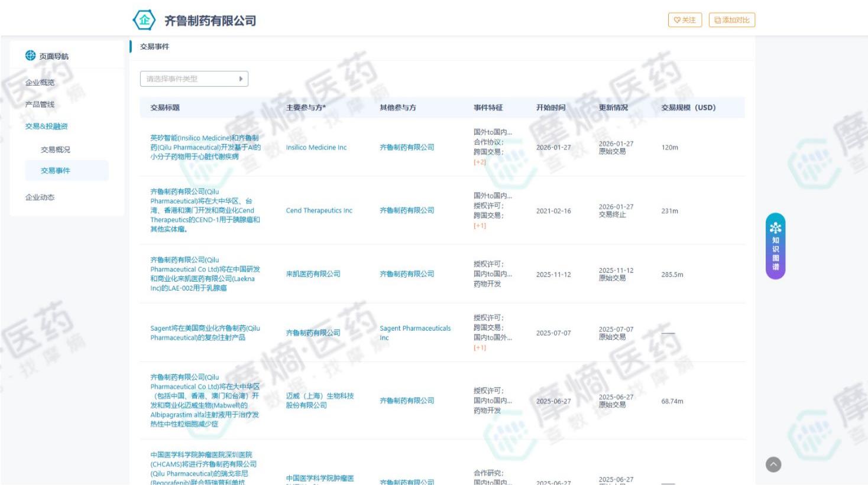868x485 pixels.
Task: Click the 交易规模 (USD) column header
Action: click(x=688, y=108)
